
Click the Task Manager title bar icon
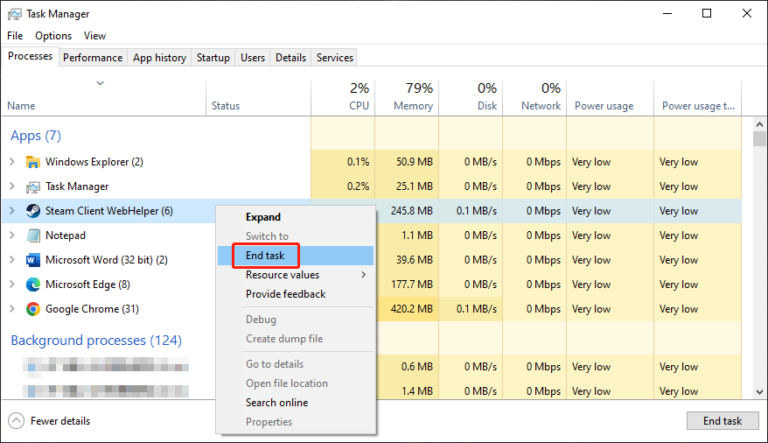tap(13, 14)
